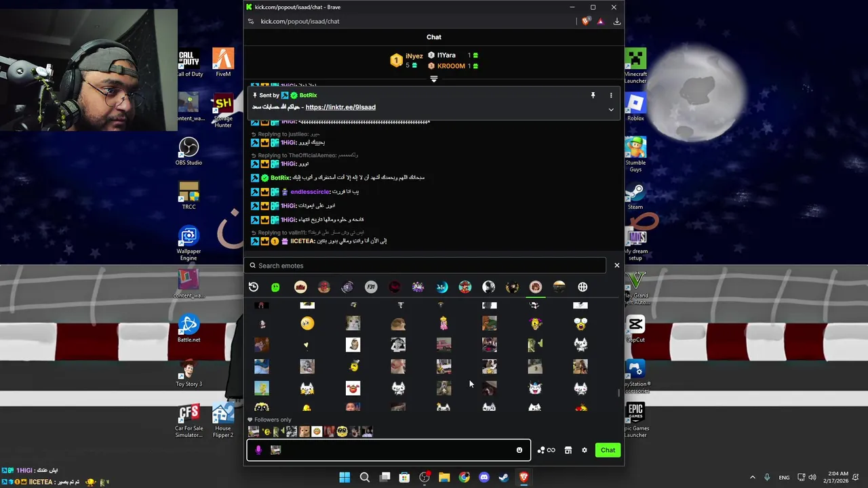The image size is (868, 488).
Task: Click the emote list scrollbar thumb
Action: point(618,392)
